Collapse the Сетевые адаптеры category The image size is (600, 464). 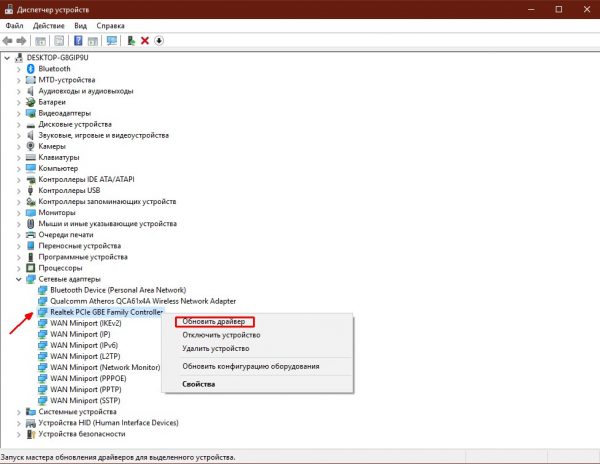(x=19, y=279)
